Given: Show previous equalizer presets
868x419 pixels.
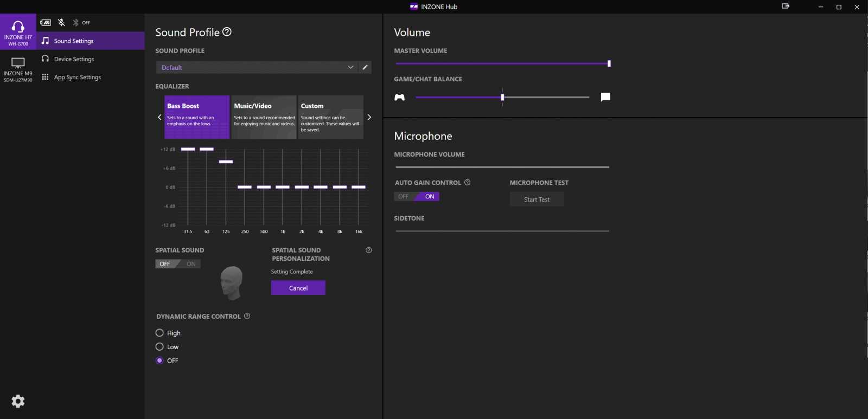Looking at the screenshot, I should click(159, 117).
